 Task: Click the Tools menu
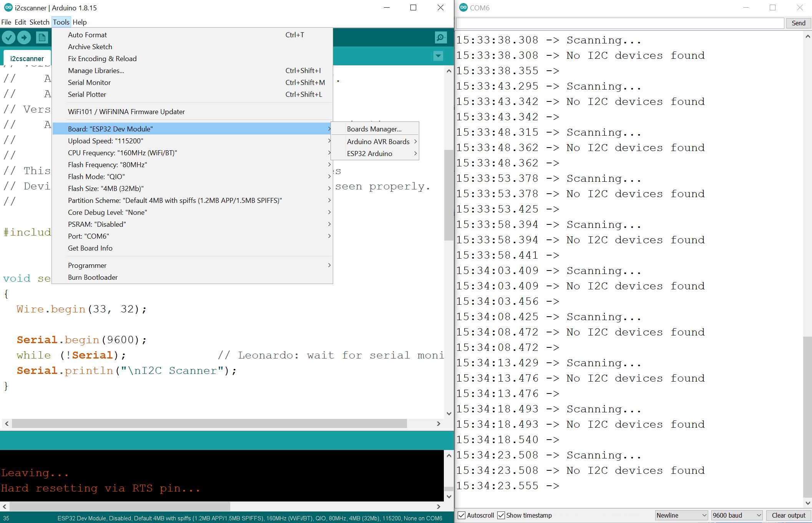pyautogui.click(x=61, y=22)
